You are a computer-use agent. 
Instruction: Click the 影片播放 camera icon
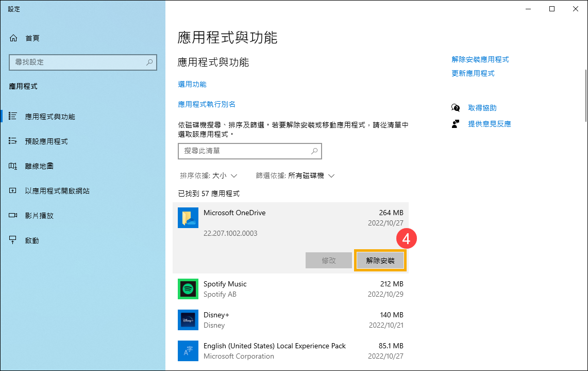[13, 216]
